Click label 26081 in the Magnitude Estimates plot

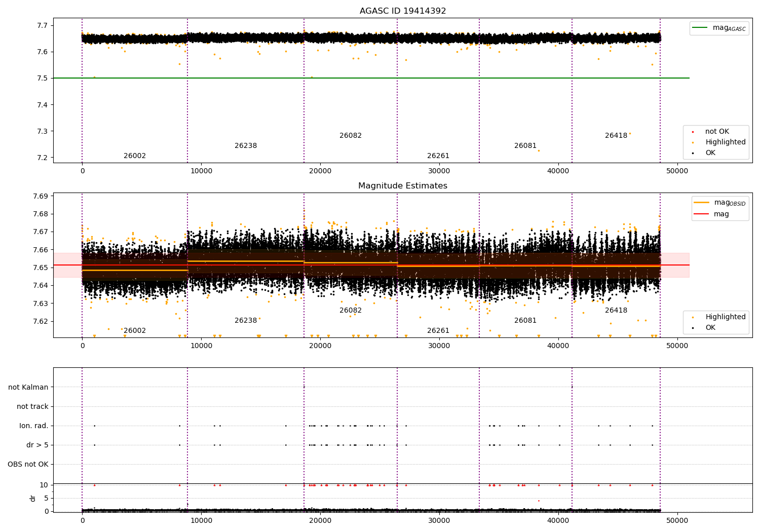pos(525,321)
